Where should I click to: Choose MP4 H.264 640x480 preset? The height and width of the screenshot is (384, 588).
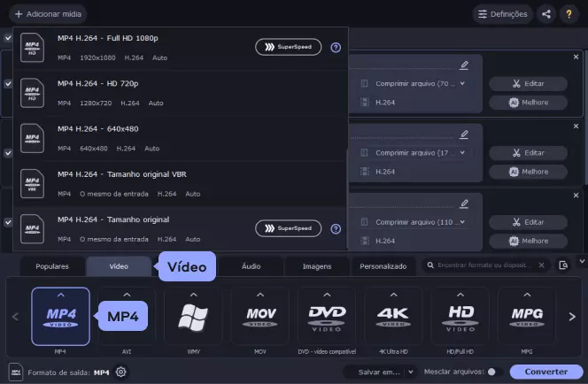[x=181, y=139]
